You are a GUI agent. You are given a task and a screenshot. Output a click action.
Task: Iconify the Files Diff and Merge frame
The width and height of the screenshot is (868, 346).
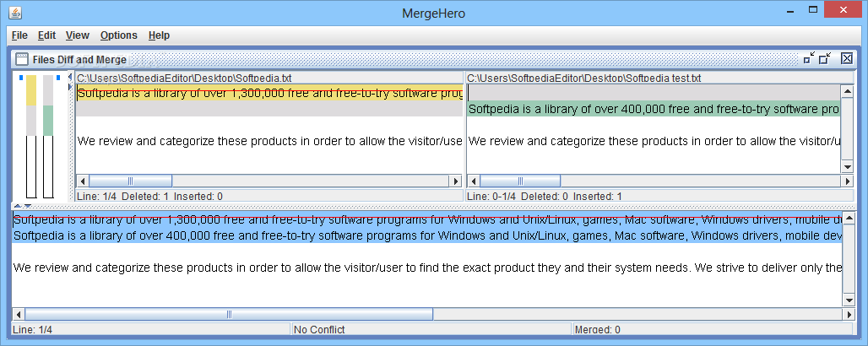(x=809, y=58)
